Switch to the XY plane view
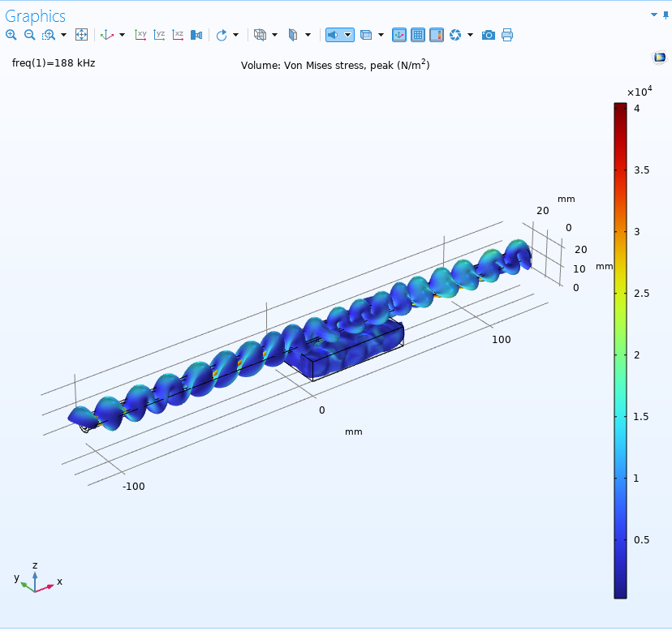 pos(141,35)
